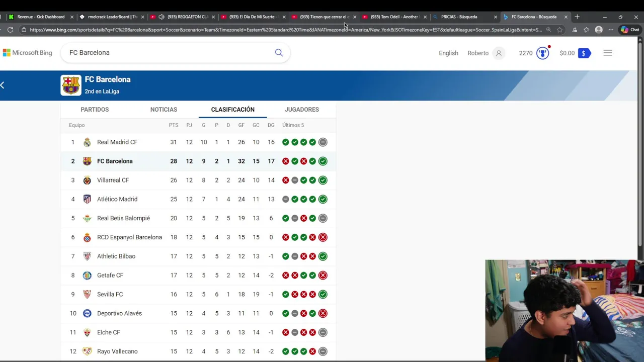This screenshot has height=362, width=644.
Task: Click the browser refresh icon
Action: 10,30
